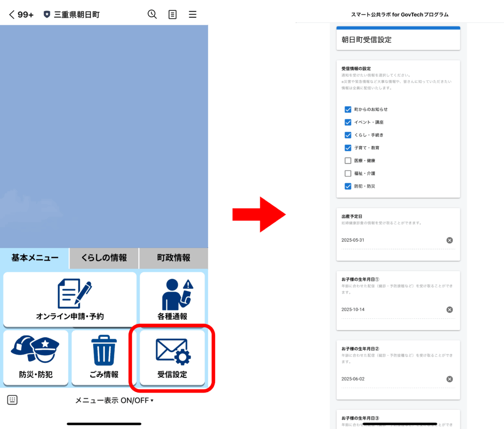The image size is (504, 429).
Task: Switch to くらしの情報 tab
Action: tap(104, 258)
